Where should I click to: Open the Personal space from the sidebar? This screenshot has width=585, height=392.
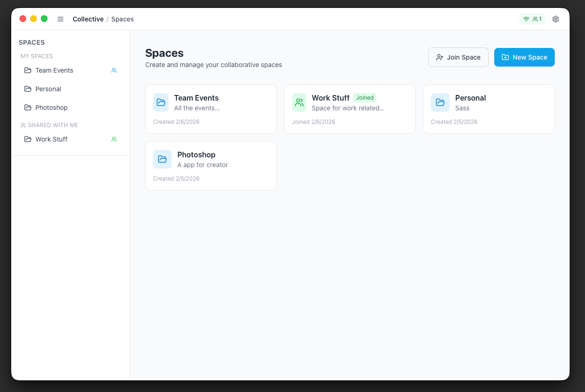click(x=48, y=89)
